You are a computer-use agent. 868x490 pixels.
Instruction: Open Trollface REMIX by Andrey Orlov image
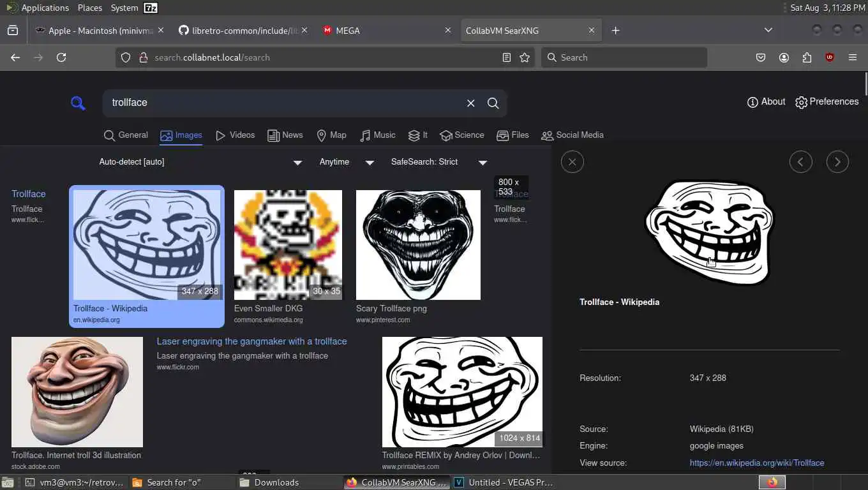pos(462,392)
